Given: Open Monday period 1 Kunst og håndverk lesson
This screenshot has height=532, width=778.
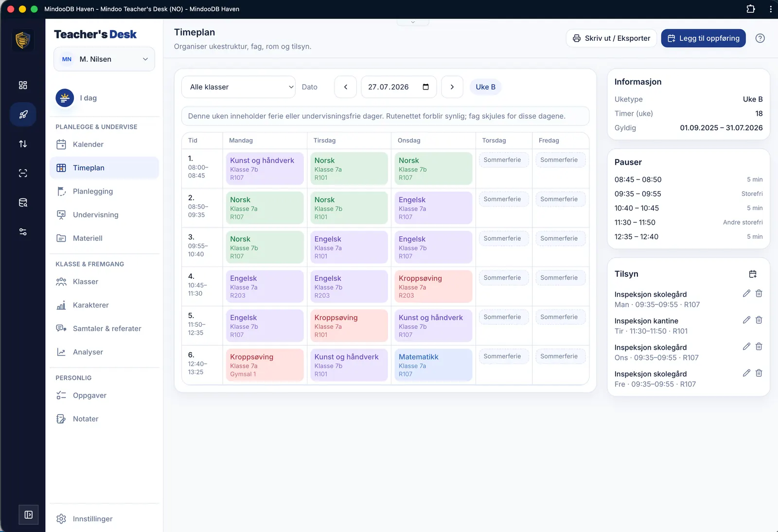Looking at the screenshot, I should click(x=265, y=169).
